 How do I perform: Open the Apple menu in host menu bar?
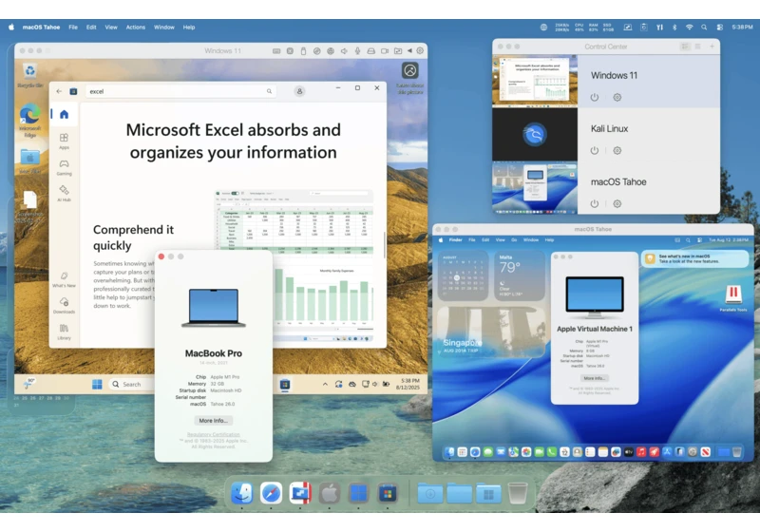click(11, 28)
